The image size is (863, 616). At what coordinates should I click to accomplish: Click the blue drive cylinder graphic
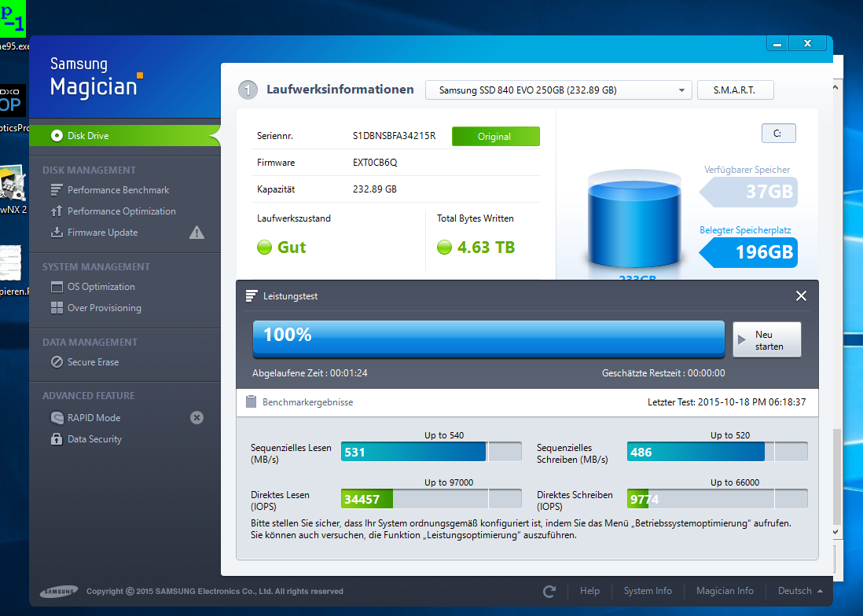click(634, 221)
